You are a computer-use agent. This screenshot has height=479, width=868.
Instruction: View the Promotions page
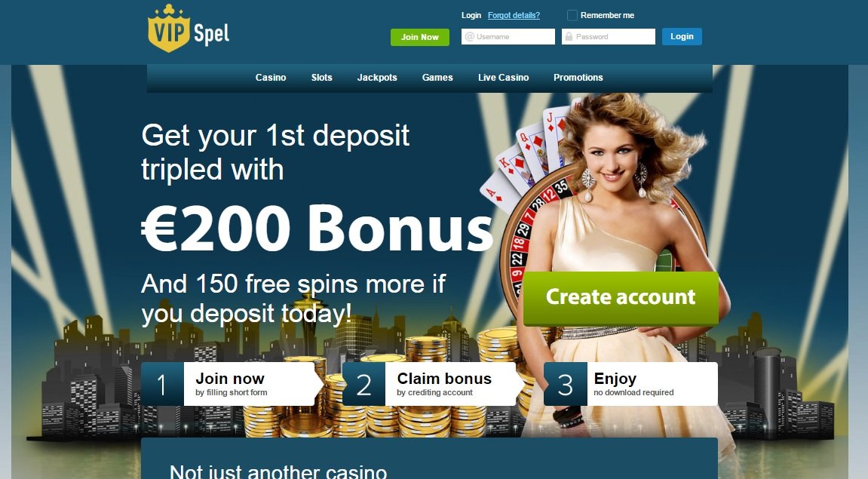click(578, 78)
